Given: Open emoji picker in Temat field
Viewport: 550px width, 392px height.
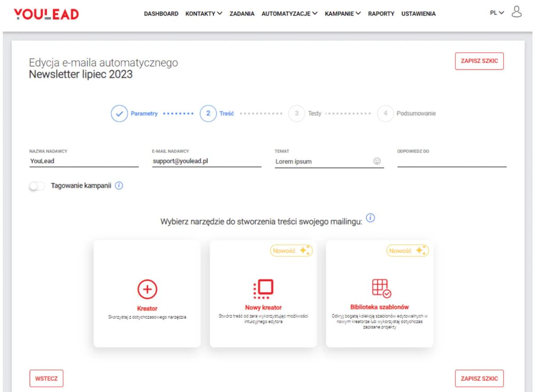Looking at the screenshot, I should 378,161.
